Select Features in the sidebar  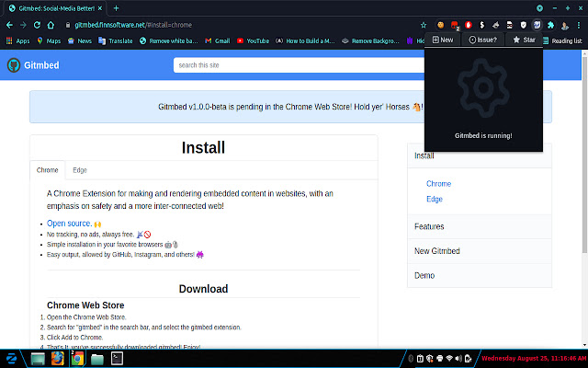click(x=480, y=226)
